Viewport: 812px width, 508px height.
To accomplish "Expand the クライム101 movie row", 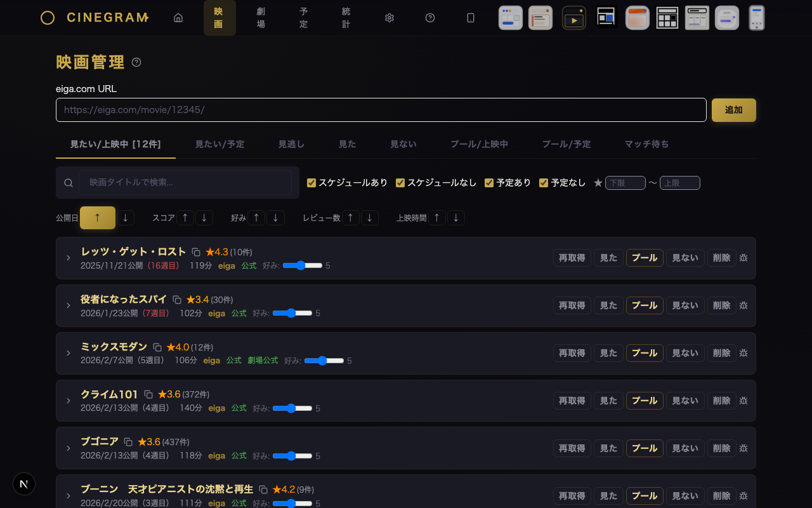I will pos(69,401).
